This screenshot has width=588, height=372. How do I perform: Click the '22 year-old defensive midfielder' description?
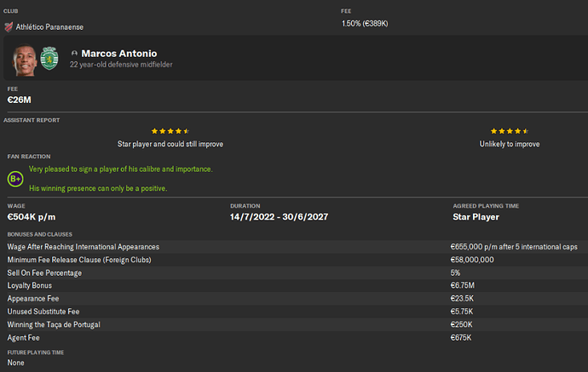(121, 65)
